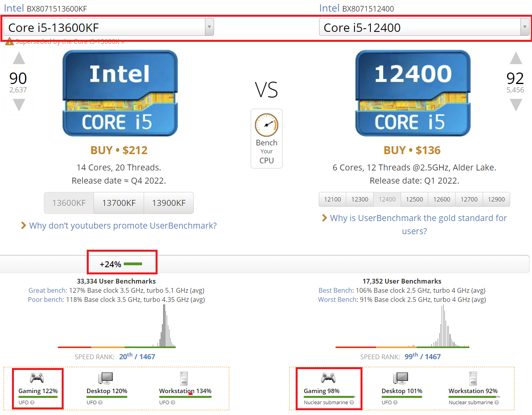Click the right Intel brand link
Screen dimensions: 532x415
pyautogui.click(x=329, y=8)
